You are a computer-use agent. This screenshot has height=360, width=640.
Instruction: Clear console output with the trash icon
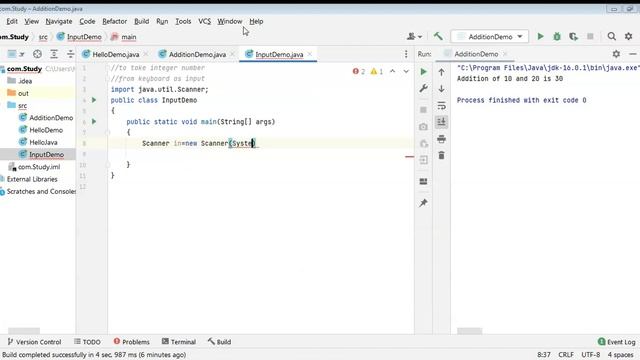[x=441, y=156]
